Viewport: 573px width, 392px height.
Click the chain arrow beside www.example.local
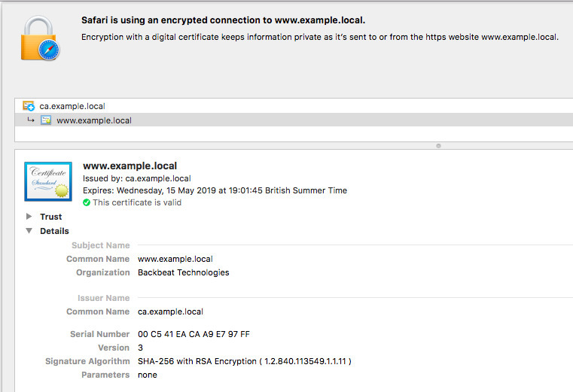point(31,120)
